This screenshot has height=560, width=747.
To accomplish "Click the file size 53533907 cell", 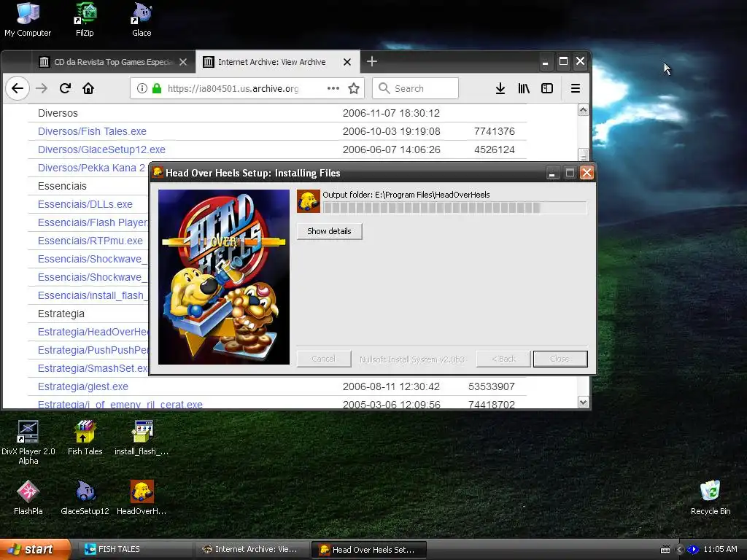I will (x=491, y=386).
